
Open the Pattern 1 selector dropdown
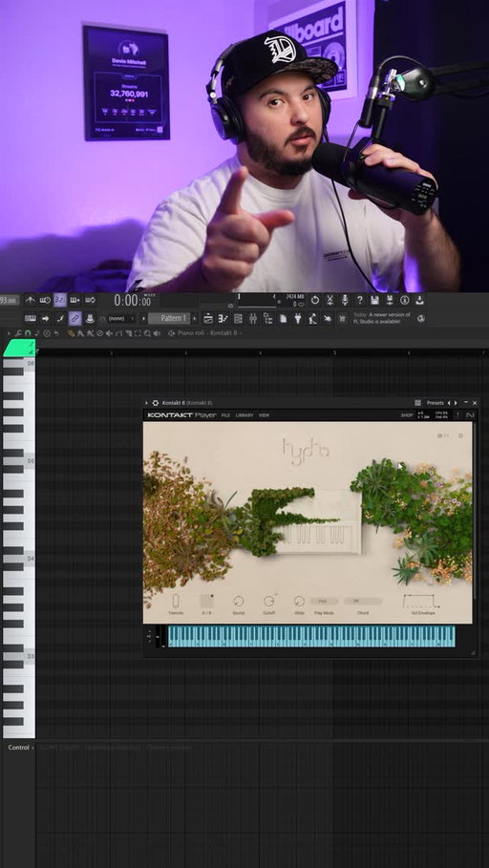tap(169, 318)
